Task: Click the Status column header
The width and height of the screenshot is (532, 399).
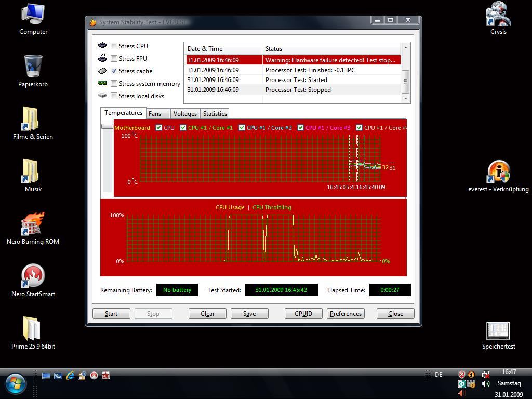Action: [331, 48]
